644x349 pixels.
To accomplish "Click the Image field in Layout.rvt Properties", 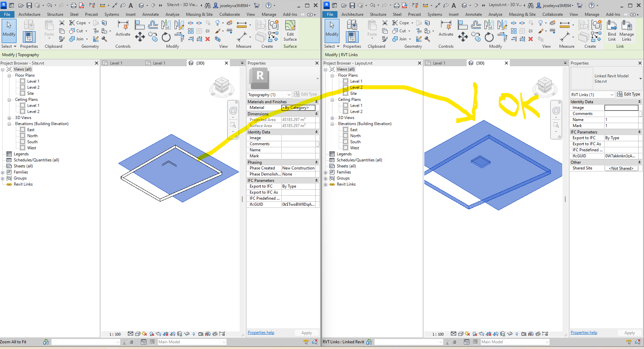I will (x=621, y=108).
